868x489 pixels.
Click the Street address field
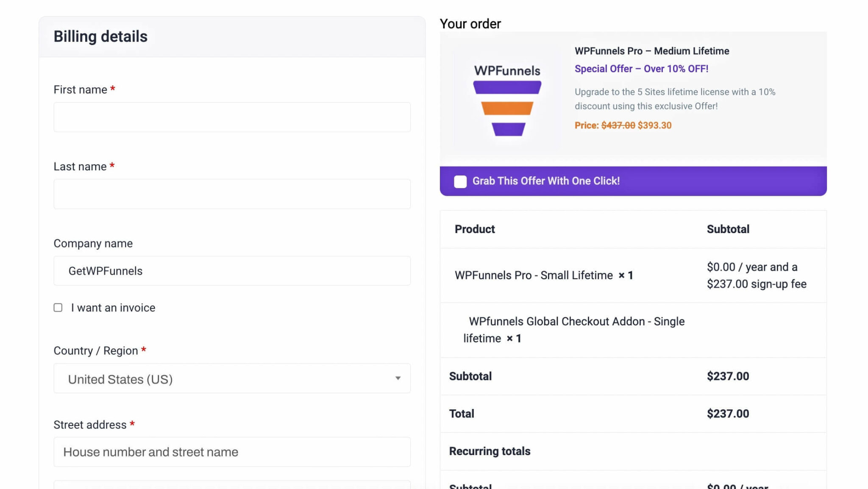coord(232,452)
